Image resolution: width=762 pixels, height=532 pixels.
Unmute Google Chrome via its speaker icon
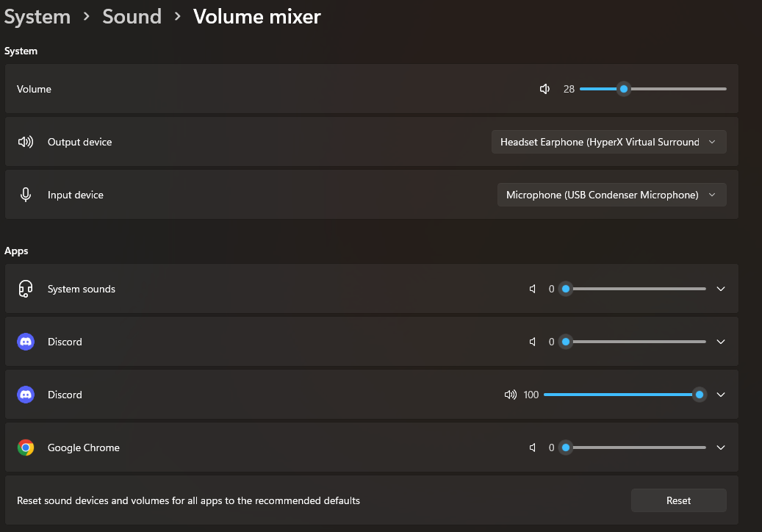click(533, 447)
